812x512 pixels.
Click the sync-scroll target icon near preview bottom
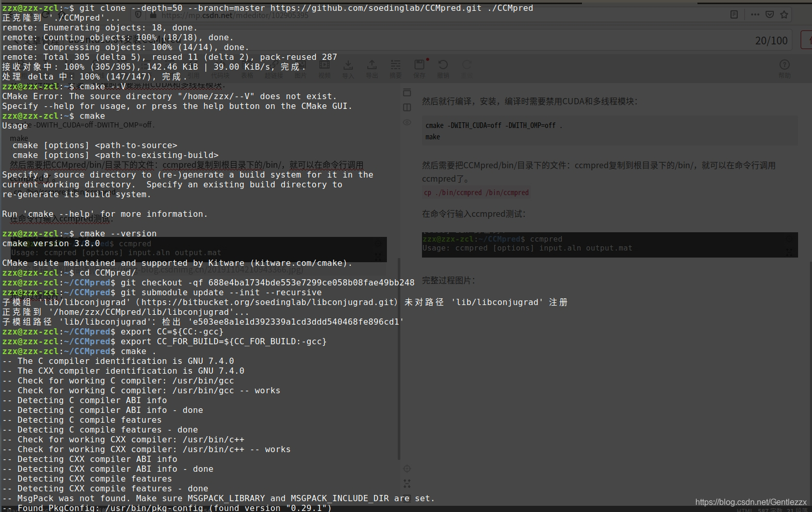click(407, 469)
